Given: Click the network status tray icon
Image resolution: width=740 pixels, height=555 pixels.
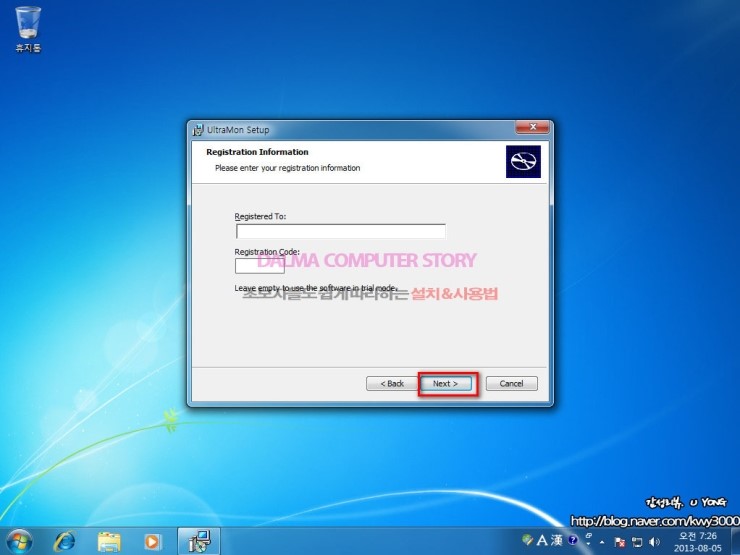Looking at the screenshot, I should pos(637,541).
